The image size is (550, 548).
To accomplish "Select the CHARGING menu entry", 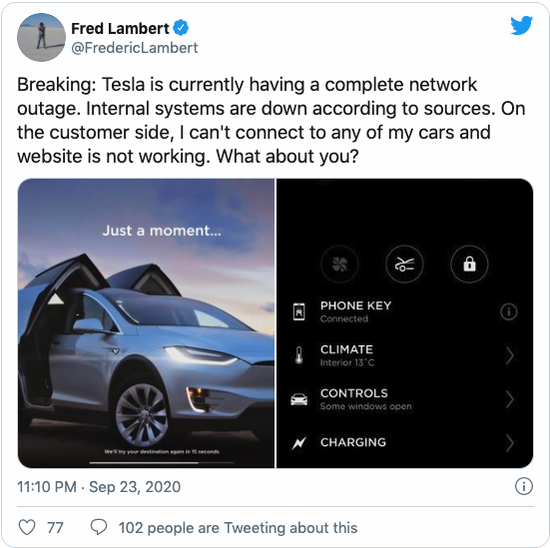I will [404, 442].
